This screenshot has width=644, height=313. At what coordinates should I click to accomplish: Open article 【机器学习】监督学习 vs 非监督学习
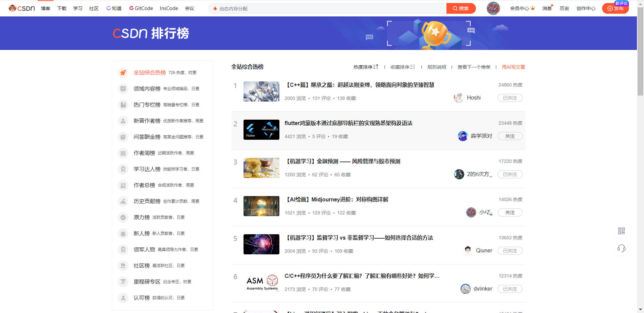[359, 238]
